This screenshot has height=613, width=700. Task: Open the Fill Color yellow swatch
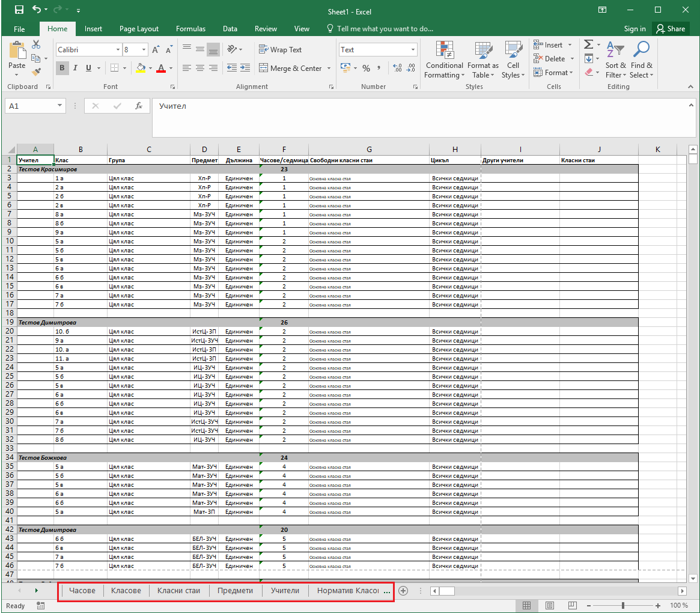click(141, 68)
